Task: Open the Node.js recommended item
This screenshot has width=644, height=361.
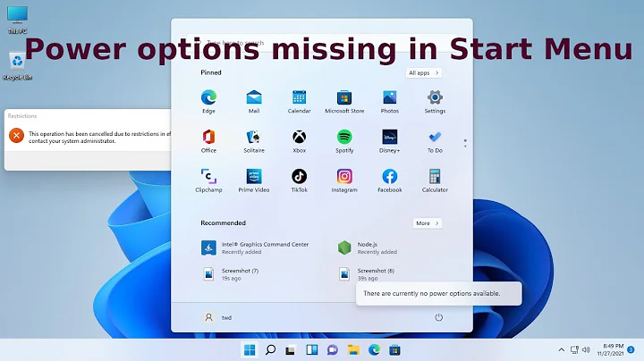Action: point(368,248)
